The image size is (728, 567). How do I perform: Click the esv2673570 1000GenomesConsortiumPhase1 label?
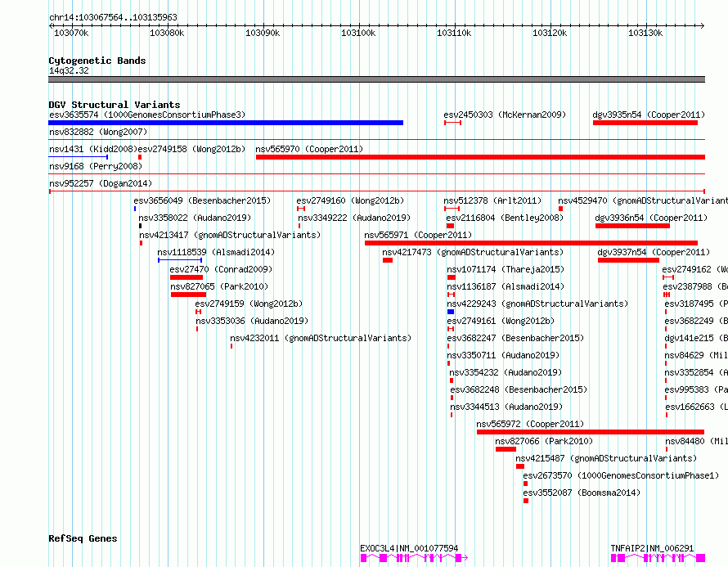click(x=621, y=475)
